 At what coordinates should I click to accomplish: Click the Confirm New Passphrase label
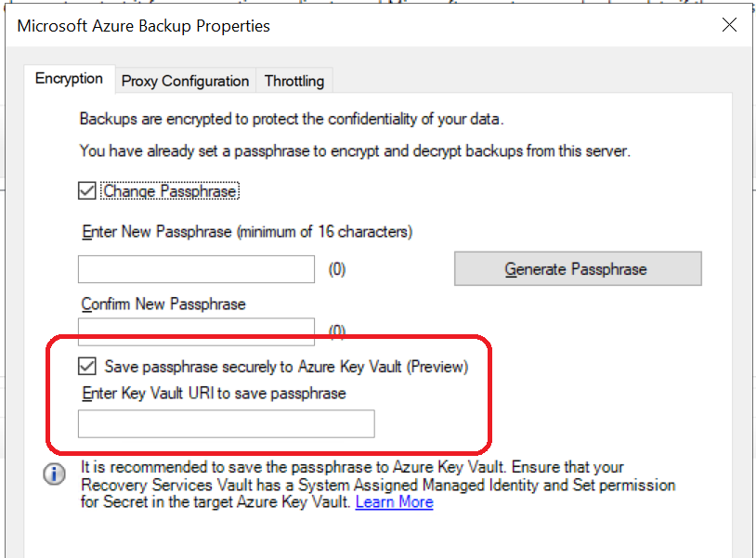(163, 305)
